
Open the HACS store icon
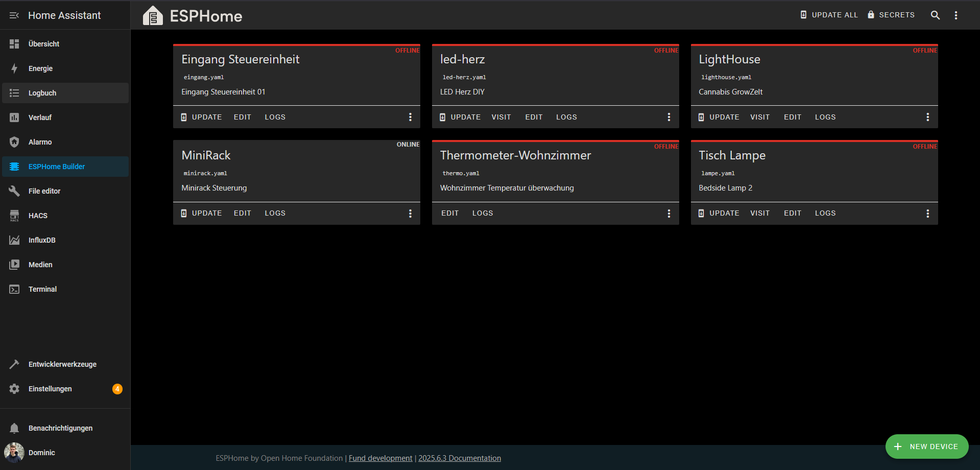click(x=14, y=216)
